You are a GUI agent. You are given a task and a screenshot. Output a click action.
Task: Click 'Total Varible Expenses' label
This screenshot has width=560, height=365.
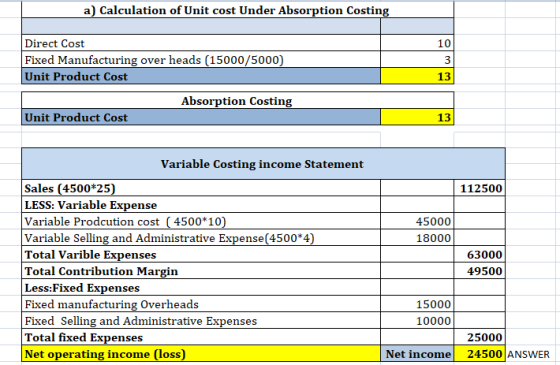click(x=201, y=254)
